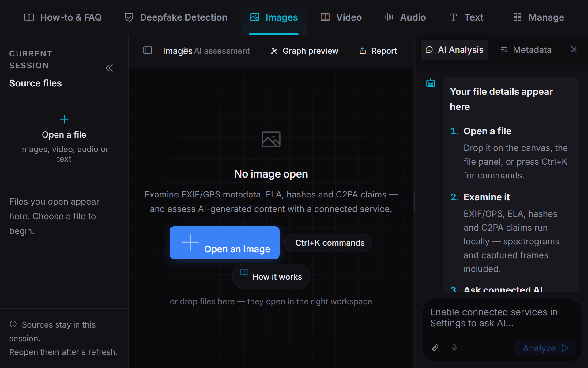Screen dimensions: 588x368
Task: Click the Ctrl+K commands button
Action: click(x=328, y=243)
